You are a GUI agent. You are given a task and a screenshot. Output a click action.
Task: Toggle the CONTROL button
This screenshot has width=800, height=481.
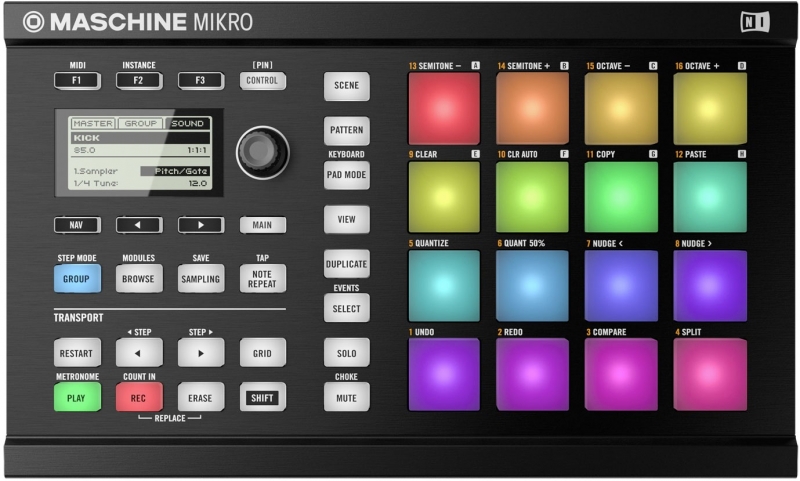tap(262, 81)
